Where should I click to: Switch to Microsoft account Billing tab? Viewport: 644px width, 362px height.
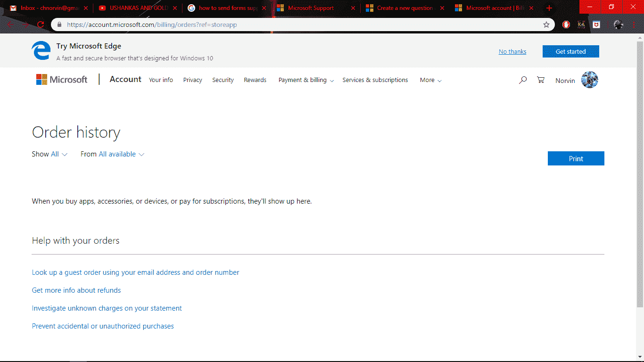(495, 8)
